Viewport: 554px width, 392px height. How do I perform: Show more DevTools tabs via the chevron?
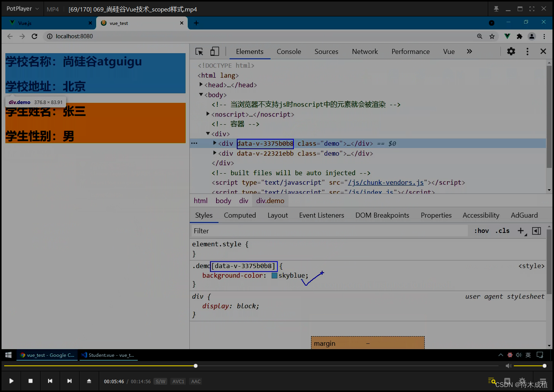pos(469,51)
